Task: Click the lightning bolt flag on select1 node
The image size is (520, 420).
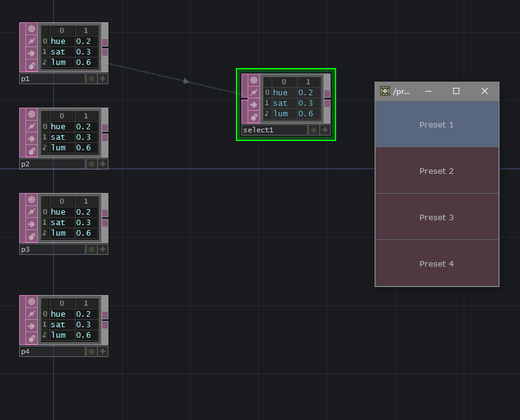Action: click(253, 92)
